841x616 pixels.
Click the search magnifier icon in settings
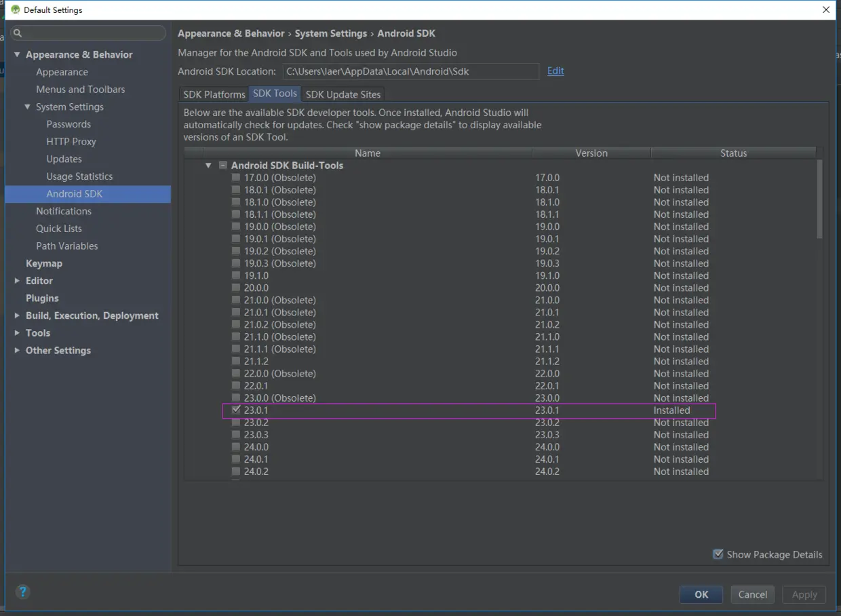tap(18, 33)
